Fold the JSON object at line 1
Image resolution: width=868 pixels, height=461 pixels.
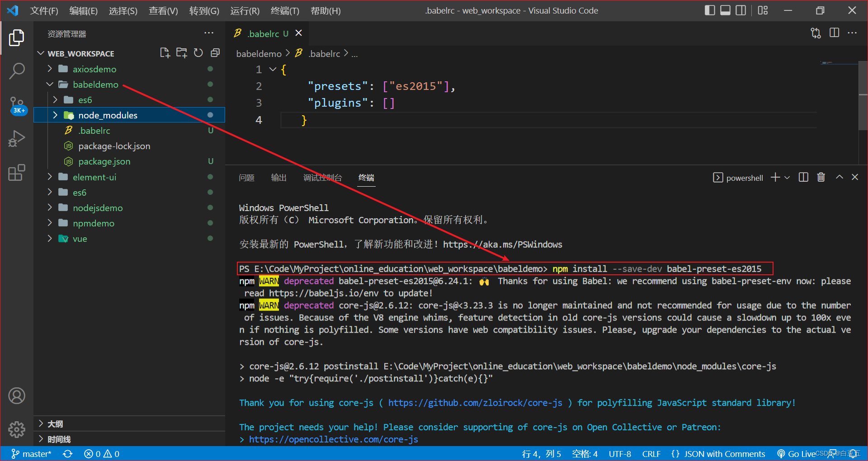pyautogui.click(x=273, y=70)
